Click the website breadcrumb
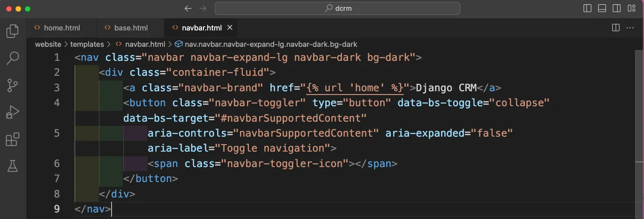The width and height of the screenshot is (644, 219). tap(48, 44)
